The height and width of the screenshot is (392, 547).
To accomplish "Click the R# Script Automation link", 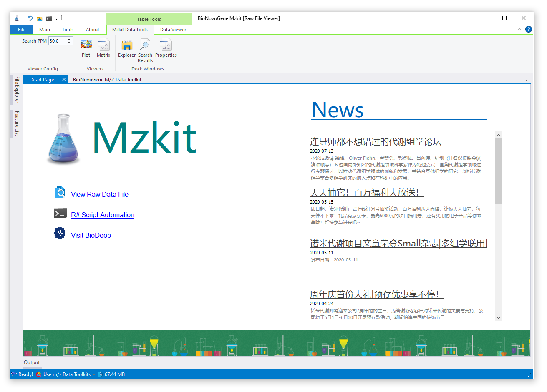I will point(103,215).
